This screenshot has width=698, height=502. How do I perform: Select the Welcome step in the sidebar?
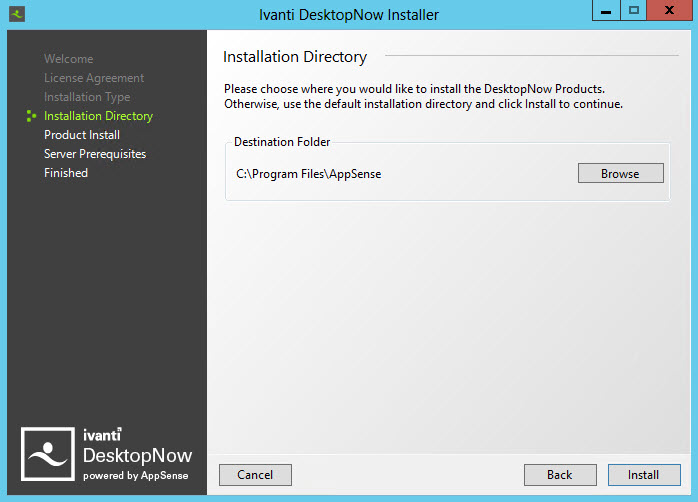tap(68, 59)
